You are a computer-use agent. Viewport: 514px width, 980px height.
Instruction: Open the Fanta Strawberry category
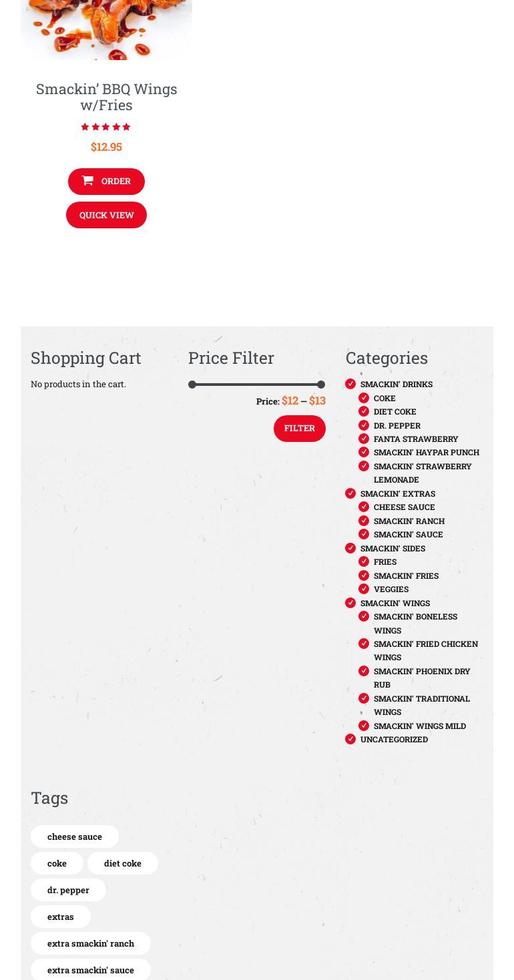point(416,439)
